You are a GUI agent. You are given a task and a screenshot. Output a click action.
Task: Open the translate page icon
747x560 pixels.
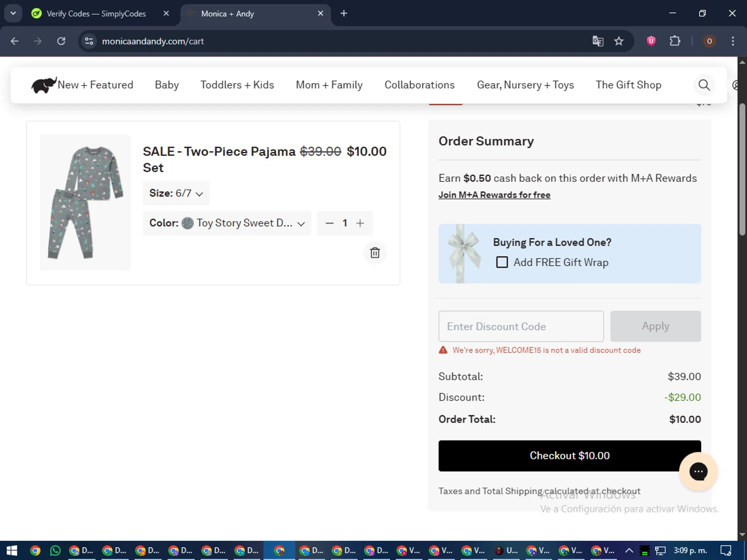click(598, 41)
